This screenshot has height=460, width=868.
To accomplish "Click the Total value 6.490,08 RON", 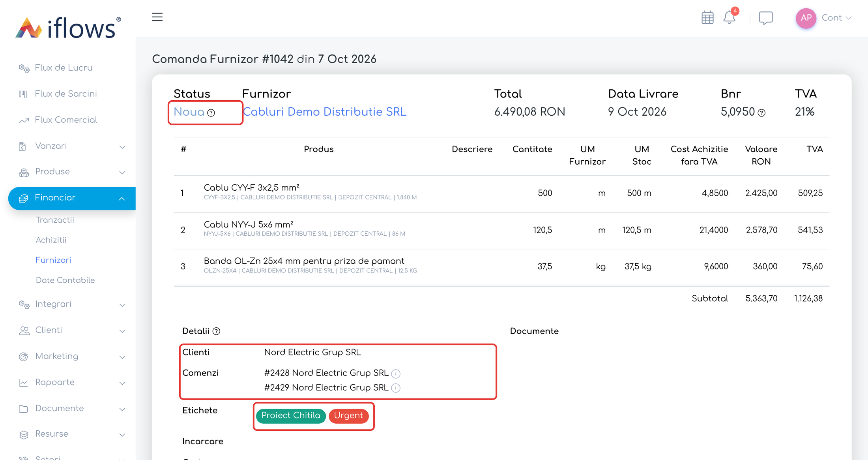I will point(529,112).
